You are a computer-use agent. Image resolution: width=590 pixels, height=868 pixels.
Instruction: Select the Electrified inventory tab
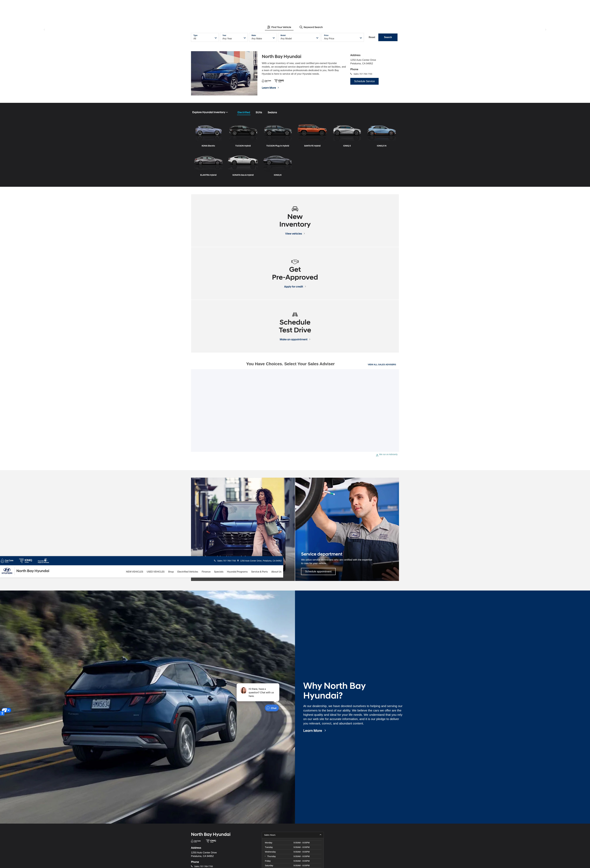244,112
